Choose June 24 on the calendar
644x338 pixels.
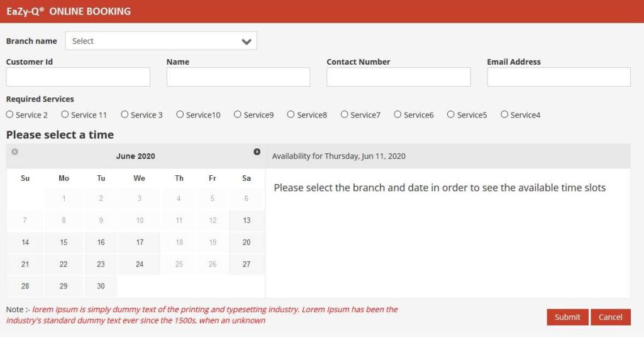coord(140,264)
